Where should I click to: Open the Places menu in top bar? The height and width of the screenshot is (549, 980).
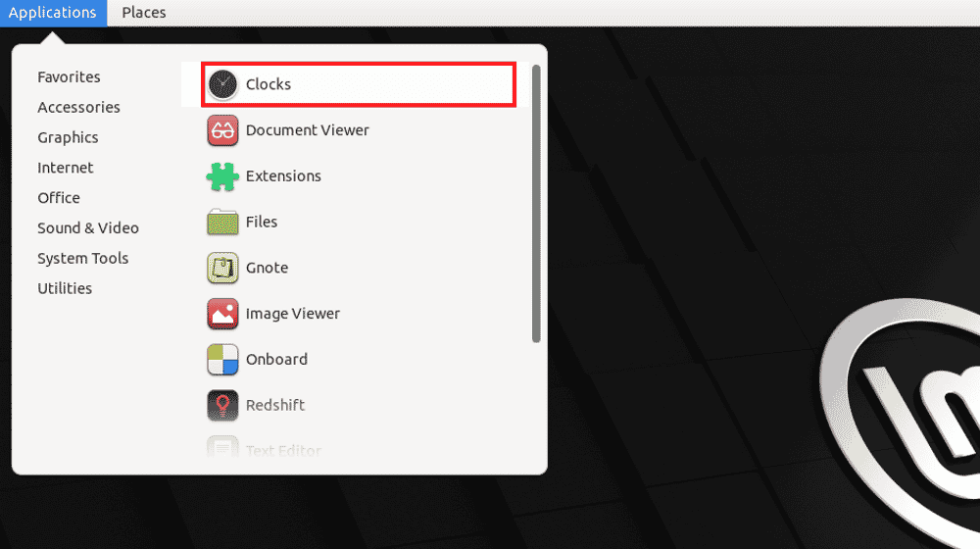(x=144, y=13)
